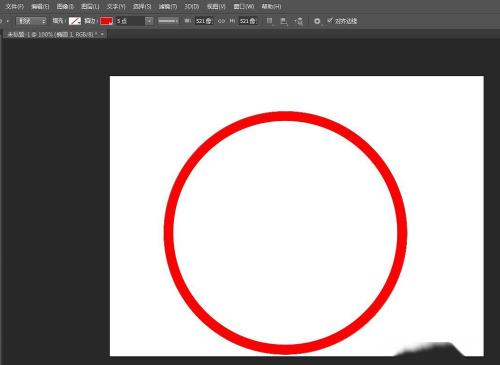Open the 帮助(H) Help menu
Screen dimensions: 500x365
pyautogui.click(x=271, y=6)
